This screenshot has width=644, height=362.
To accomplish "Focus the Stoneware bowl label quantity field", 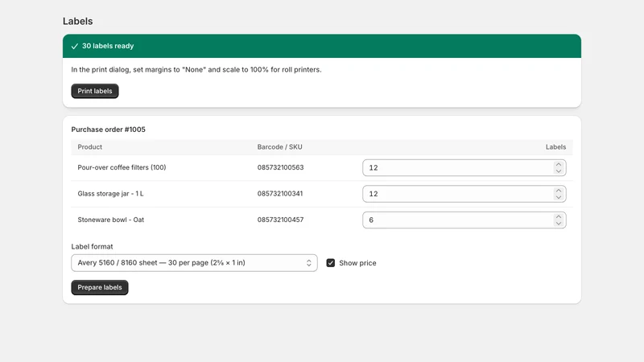I will (464, 220).
